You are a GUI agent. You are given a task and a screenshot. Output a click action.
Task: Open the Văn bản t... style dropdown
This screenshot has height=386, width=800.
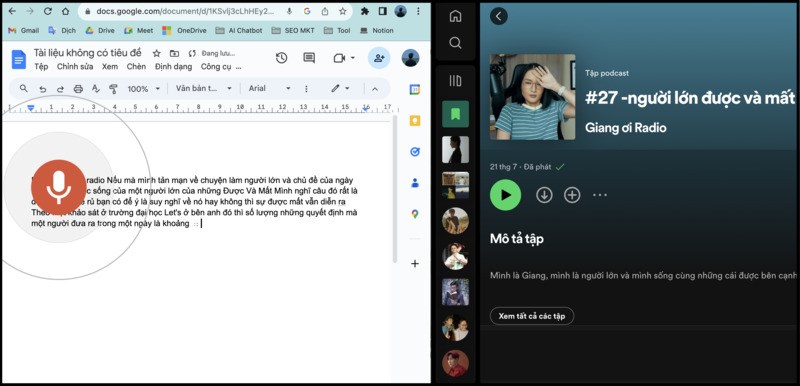pyautogui.click(x=204, y=89)
